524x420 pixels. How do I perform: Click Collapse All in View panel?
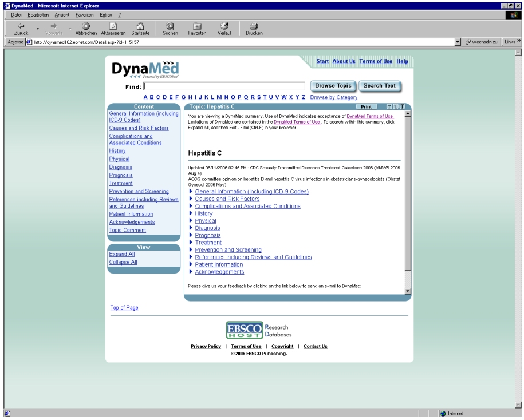click(123, 262)
